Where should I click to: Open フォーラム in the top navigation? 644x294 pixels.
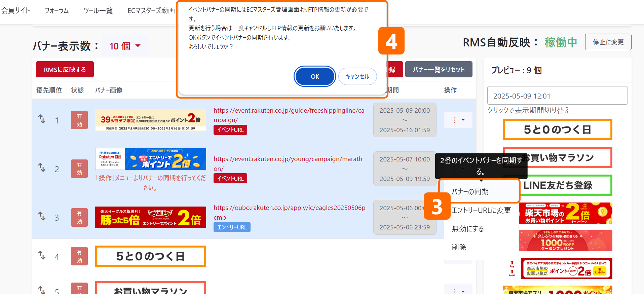coord(57,10)
